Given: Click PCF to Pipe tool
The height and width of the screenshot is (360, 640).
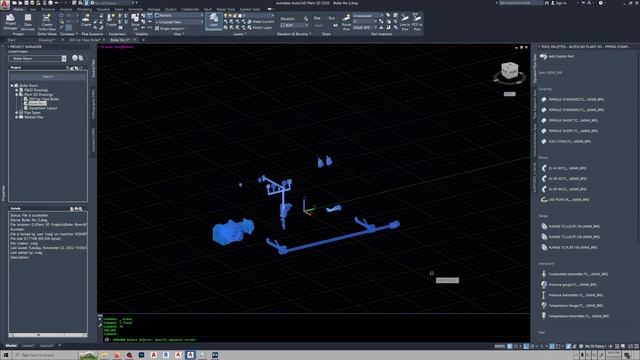Looking at the screenshot, I should [417, 22].
